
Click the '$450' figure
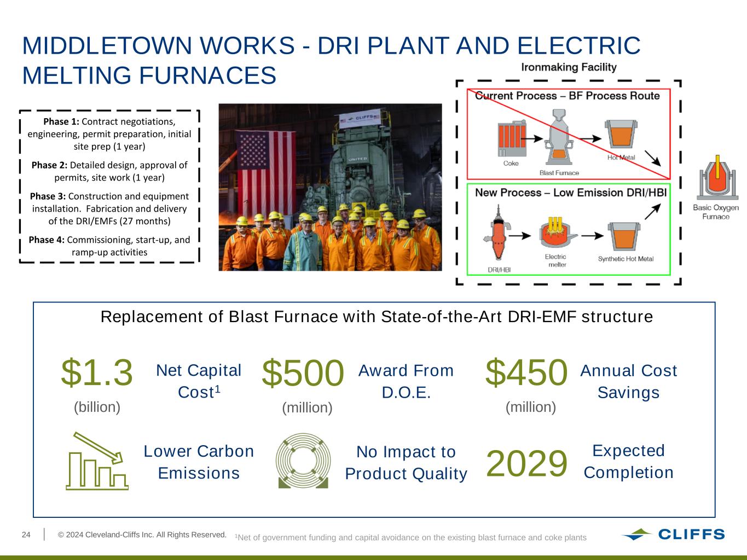[x=526, y=373]
